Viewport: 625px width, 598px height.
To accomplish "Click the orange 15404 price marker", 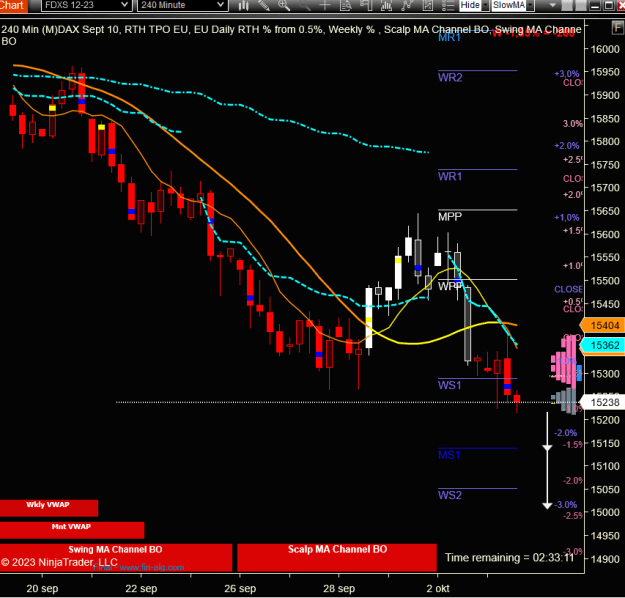I will pos(603,325).
